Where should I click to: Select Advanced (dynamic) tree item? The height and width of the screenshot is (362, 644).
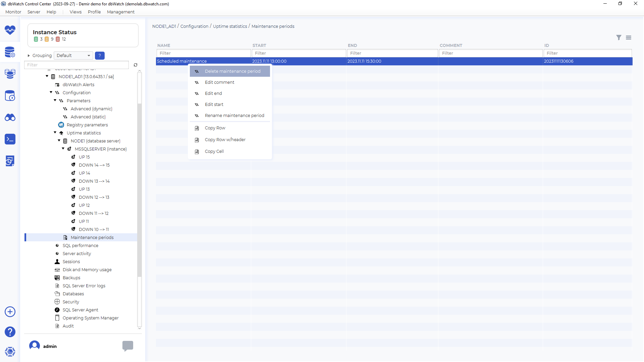(92, 109)
